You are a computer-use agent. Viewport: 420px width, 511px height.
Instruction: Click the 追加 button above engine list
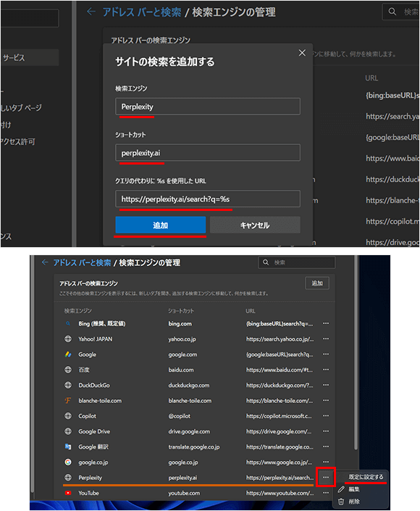click(x=317, y=283)
